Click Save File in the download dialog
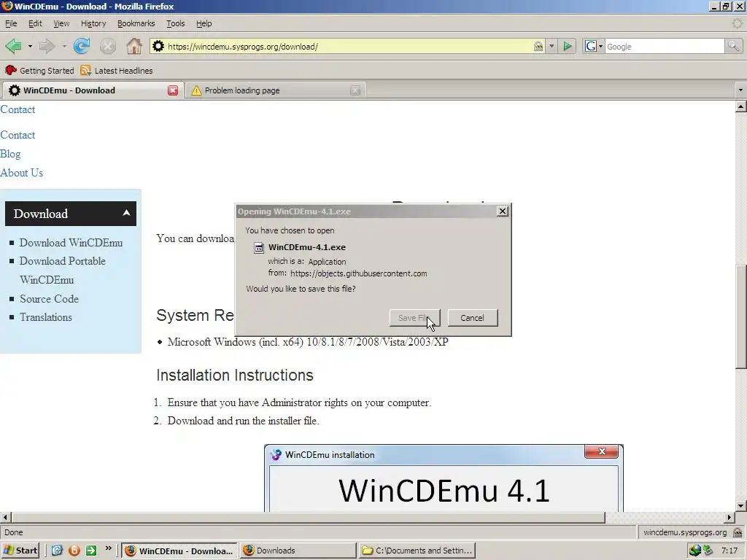The width and height of the screenshot is (747, 560). pos(414,318)
